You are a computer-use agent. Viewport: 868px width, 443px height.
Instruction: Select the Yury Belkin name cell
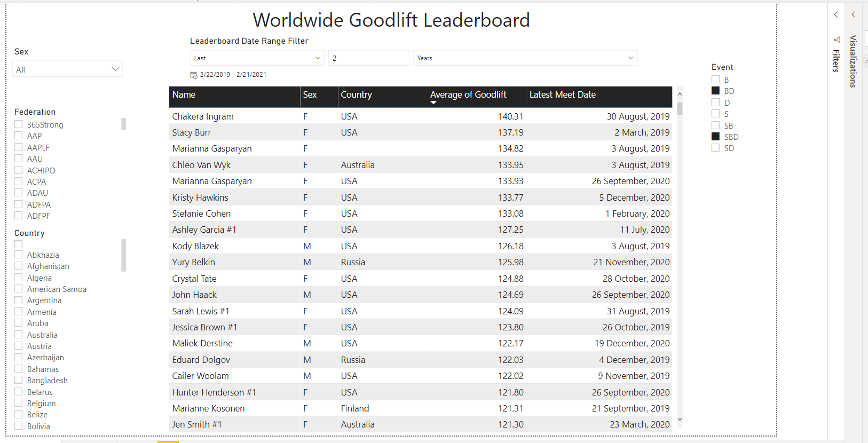(x=193, y=262)
